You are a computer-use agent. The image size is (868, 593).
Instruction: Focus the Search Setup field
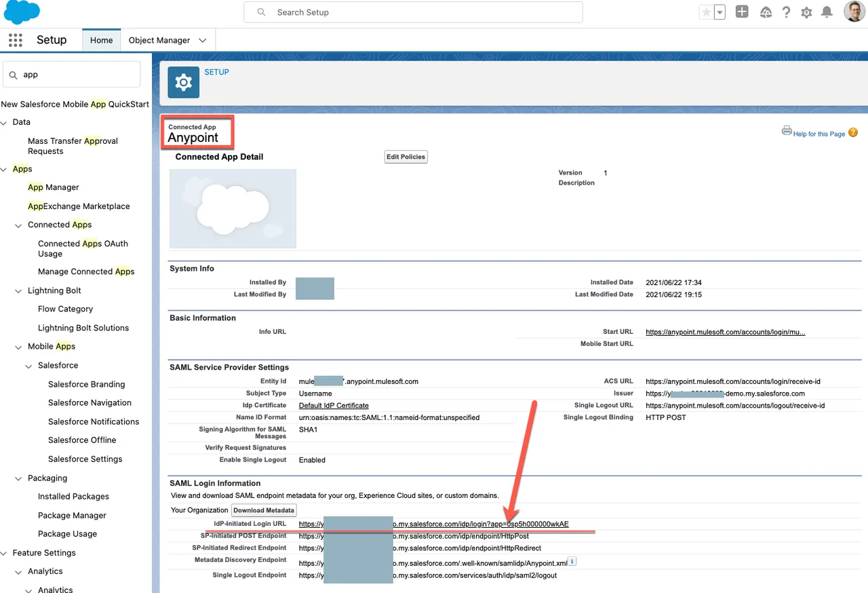click(413, 12)
